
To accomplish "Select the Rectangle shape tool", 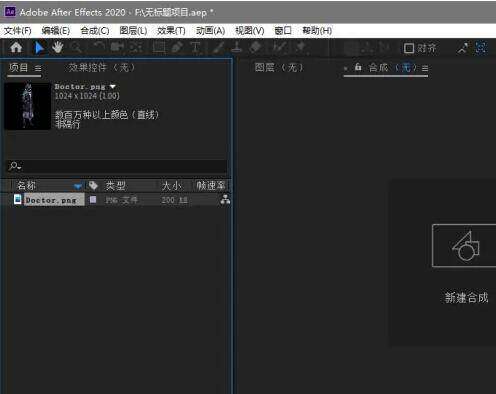I will point(159,47).
